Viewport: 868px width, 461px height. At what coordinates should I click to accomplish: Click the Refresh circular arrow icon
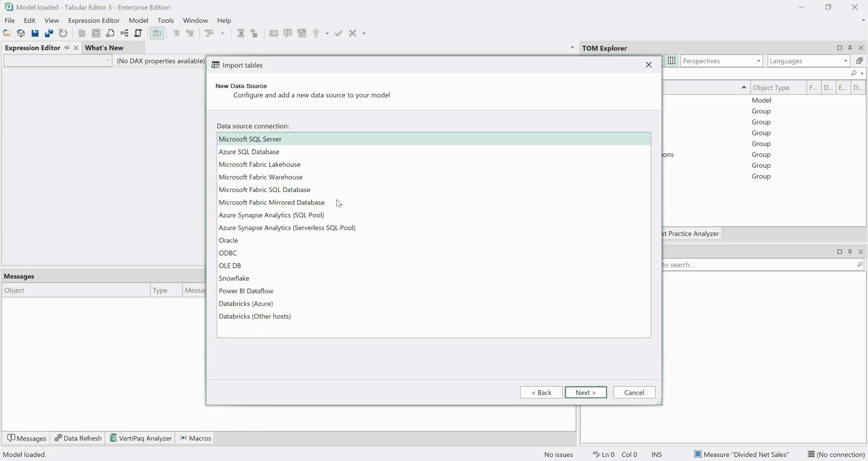point(63,33)
